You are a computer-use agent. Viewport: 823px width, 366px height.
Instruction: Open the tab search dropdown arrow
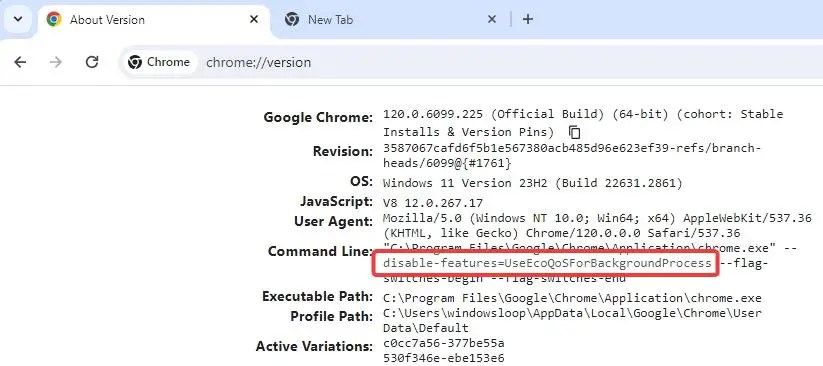[18, 19]
